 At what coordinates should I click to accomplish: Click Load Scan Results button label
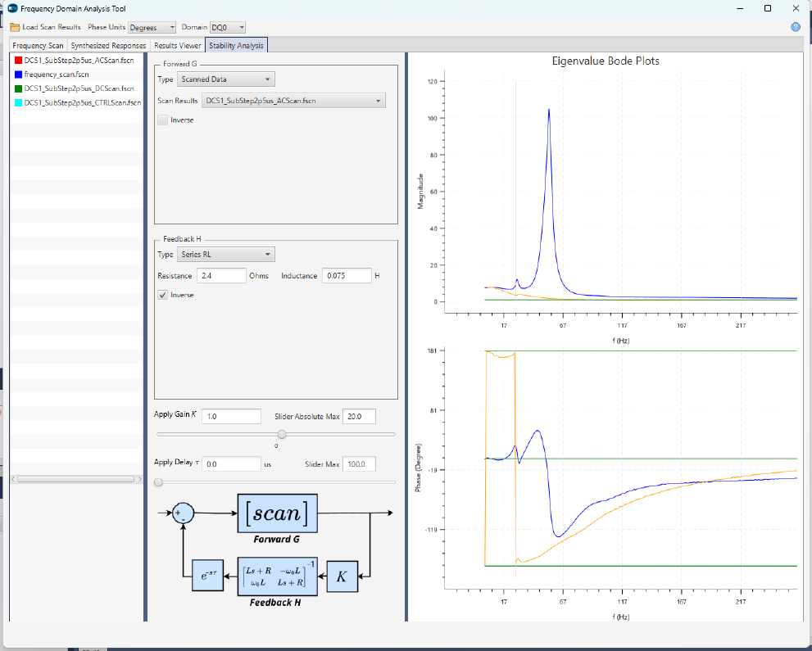click(x=52, y=27)
